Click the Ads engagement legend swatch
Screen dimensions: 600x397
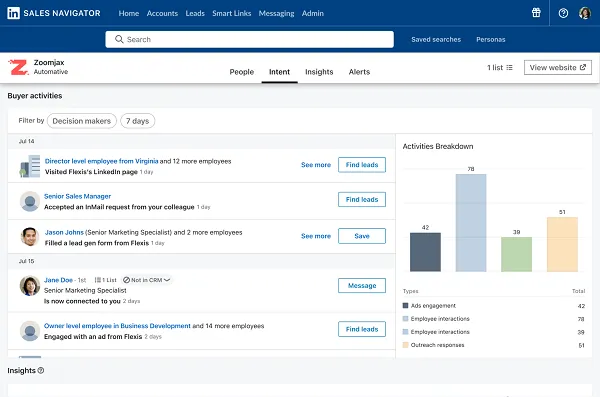(406, 306)
